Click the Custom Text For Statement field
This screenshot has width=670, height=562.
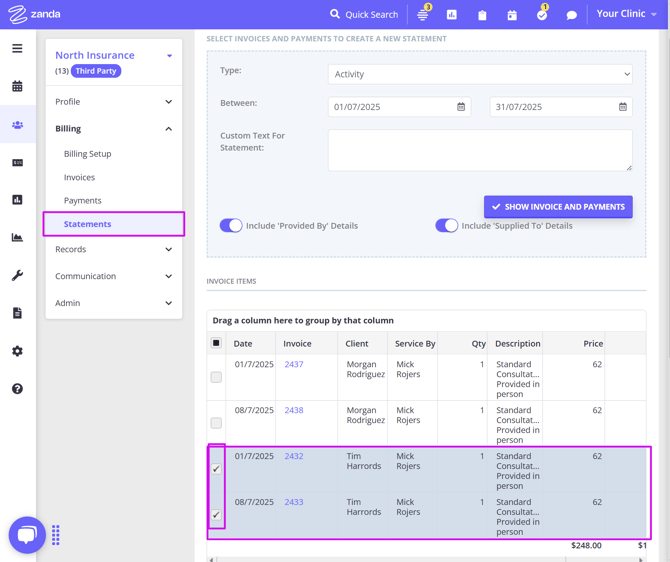[480, 151]
